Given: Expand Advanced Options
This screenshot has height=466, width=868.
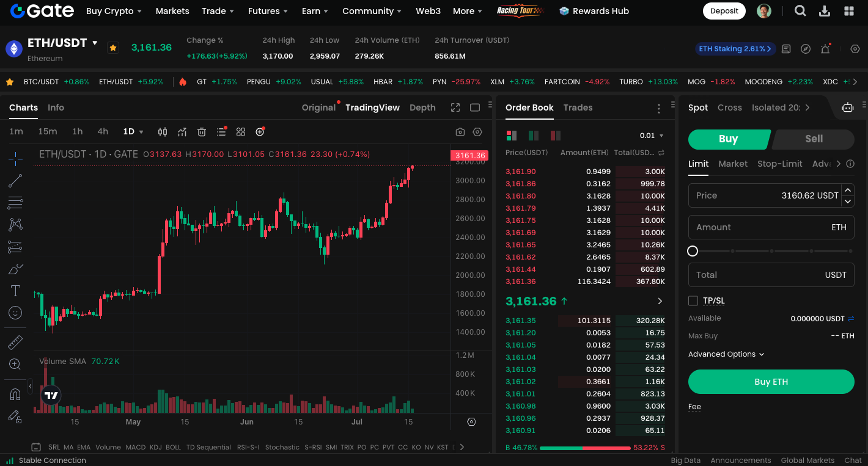Looking at the screenshot, I should [726, 354].
